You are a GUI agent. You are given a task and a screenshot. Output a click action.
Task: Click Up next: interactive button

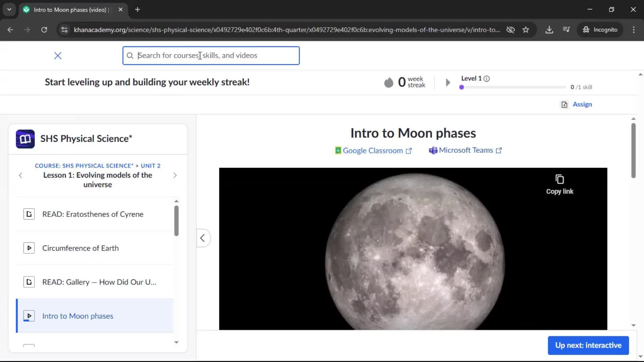[588, 345]
